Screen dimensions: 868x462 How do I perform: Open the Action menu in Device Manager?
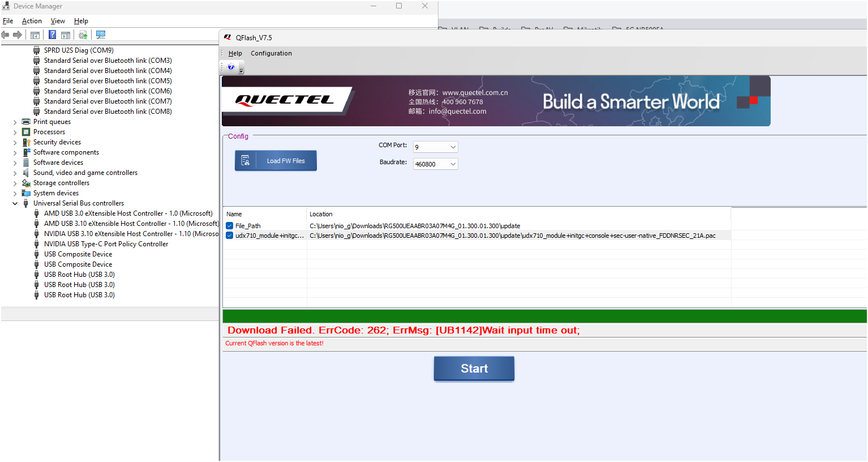click(32, 21)
